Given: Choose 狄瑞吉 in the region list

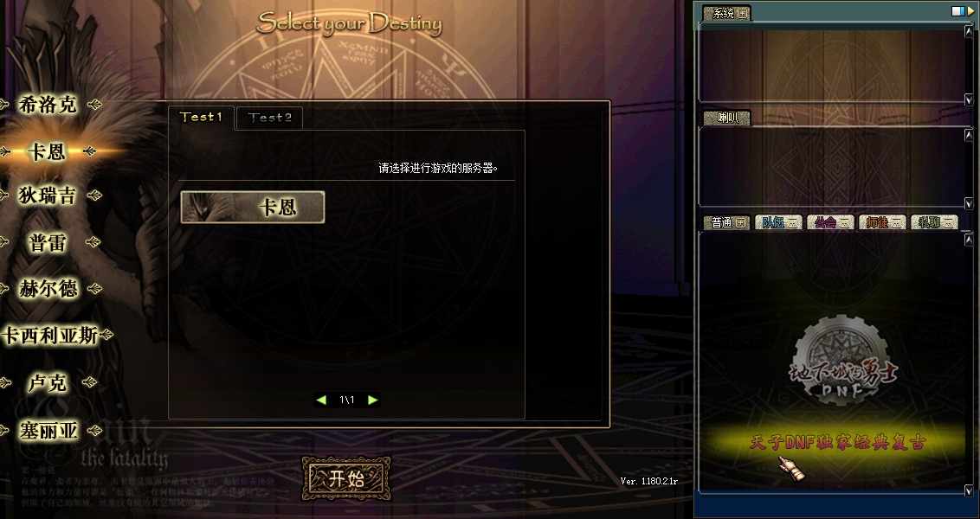Looking at the screenshot, I should coord(48,195).
